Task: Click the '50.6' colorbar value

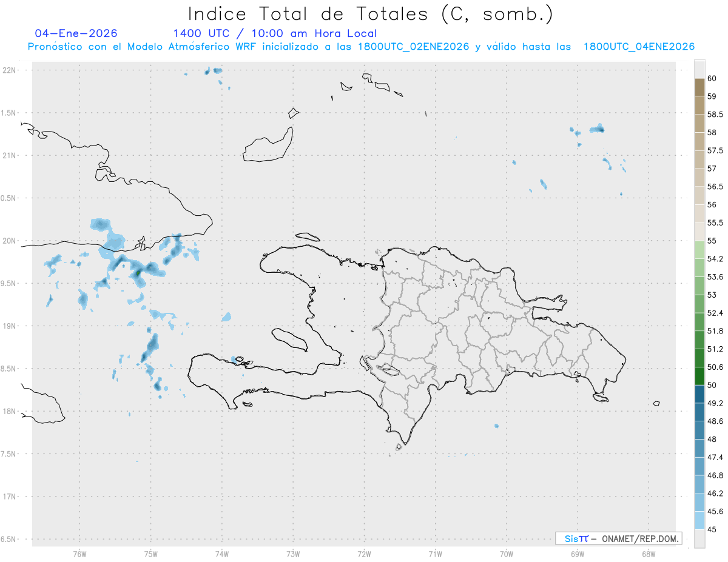Action: tap(715, 367)
